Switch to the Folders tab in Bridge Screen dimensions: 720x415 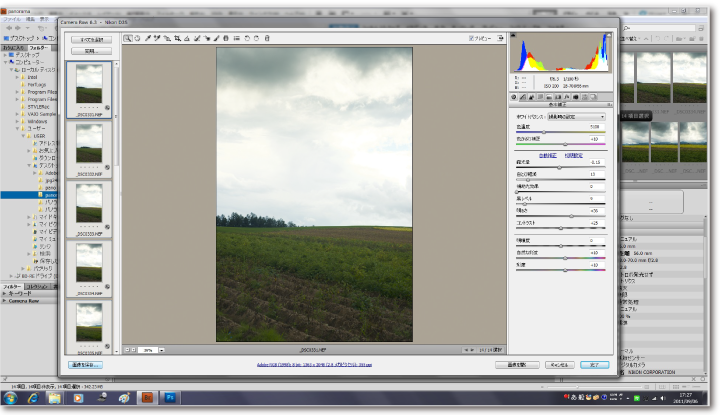pyautogui.click(x=39, y=47)
